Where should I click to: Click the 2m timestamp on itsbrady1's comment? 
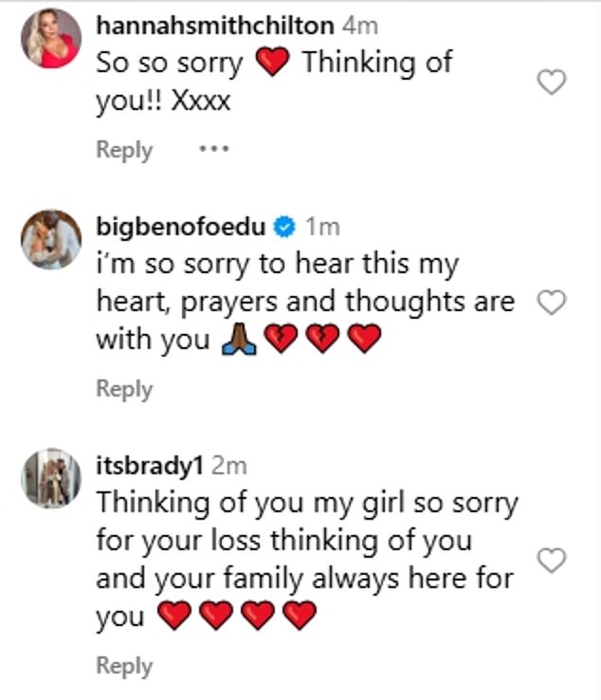(x=228, y=464)
